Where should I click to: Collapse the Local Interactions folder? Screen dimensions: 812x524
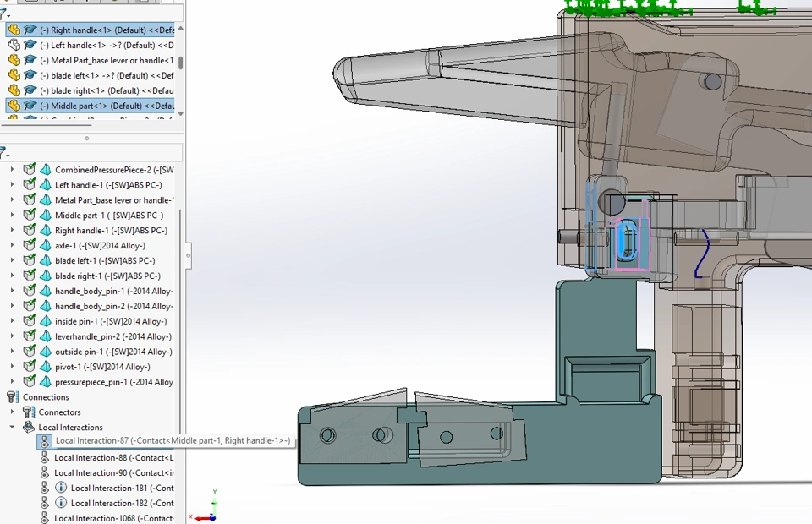(x=13, y=428)
